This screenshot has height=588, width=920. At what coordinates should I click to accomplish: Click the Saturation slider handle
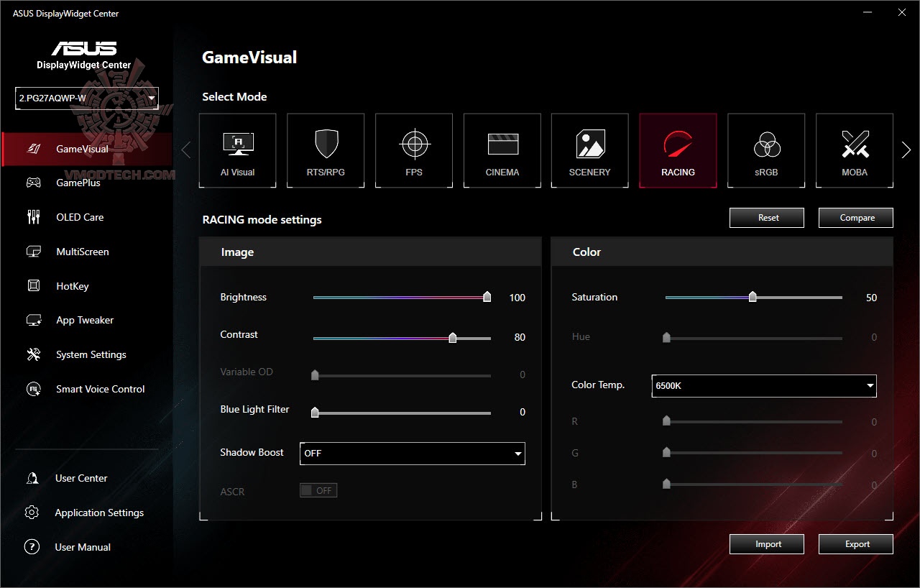point(753,297)
